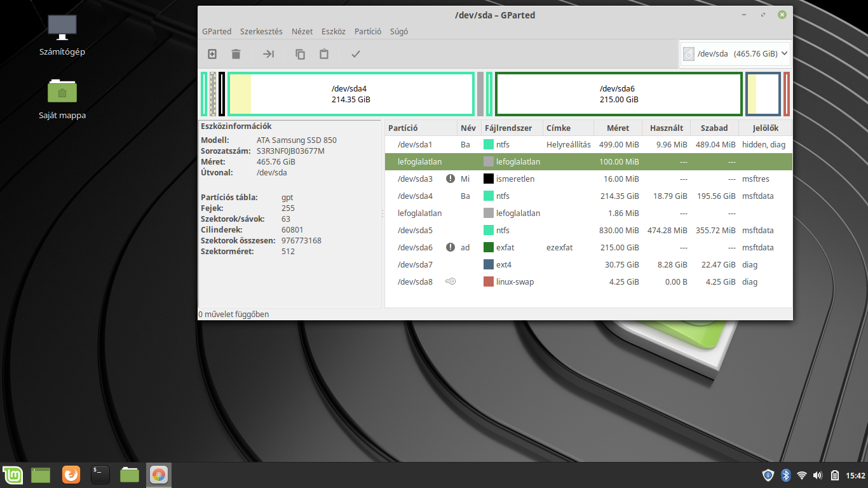Open the Wi-Fi network tray icon
Image resolution: width=868 pixels, height=488 pixels.
point(801,475)
